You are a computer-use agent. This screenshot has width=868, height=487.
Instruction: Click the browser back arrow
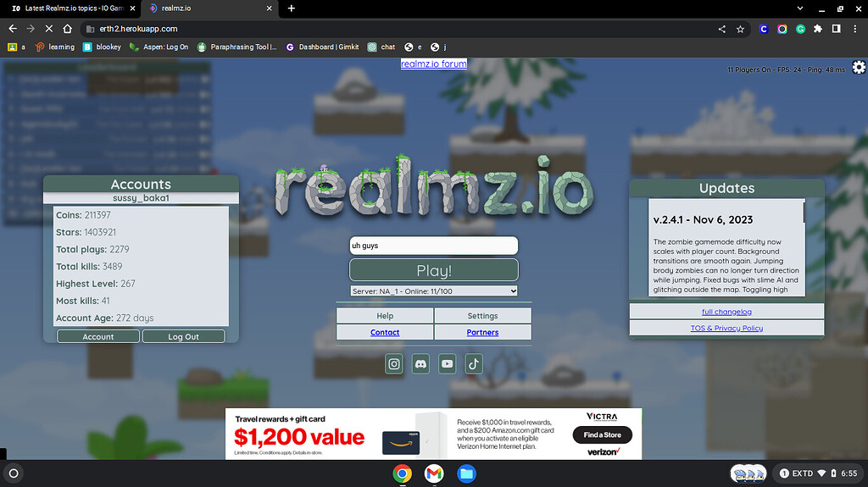pyautogui.click(x=13, y=29)
